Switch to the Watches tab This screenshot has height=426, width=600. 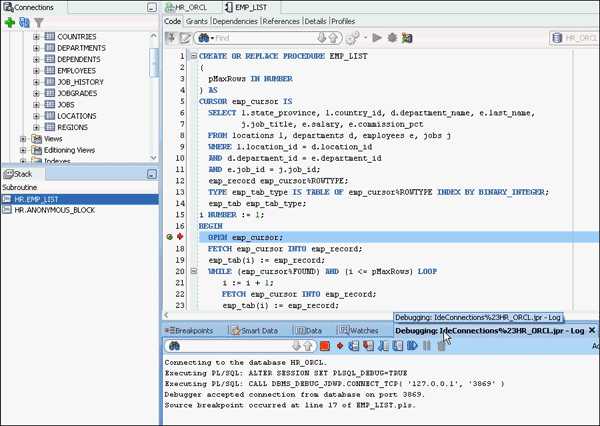pyautogui.click(x=359, y=331)
